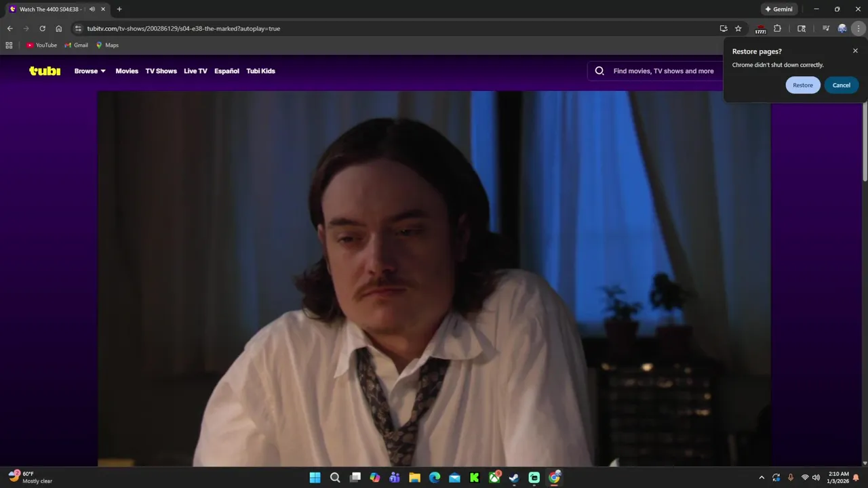The height and width of the screenshot is (488, 868).
Task: Click the Tubi logo
Action: pos(45,70)
